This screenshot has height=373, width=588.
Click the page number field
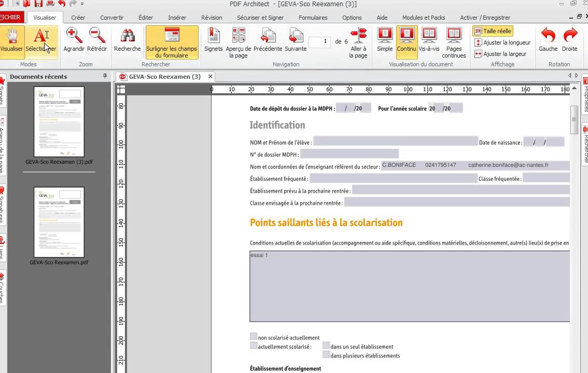point(319,41)
